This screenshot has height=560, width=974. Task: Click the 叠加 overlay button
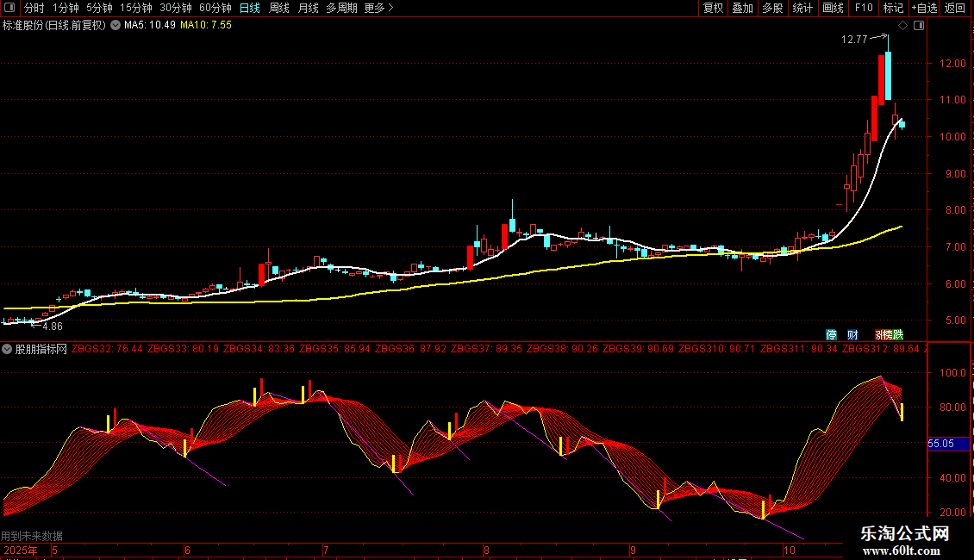743,8
